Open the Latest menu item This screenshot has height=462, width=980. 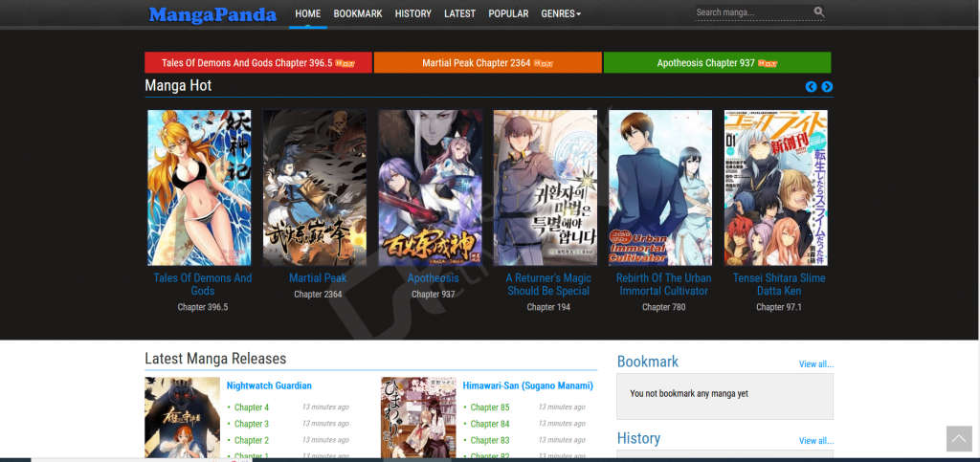coord(459,13)
